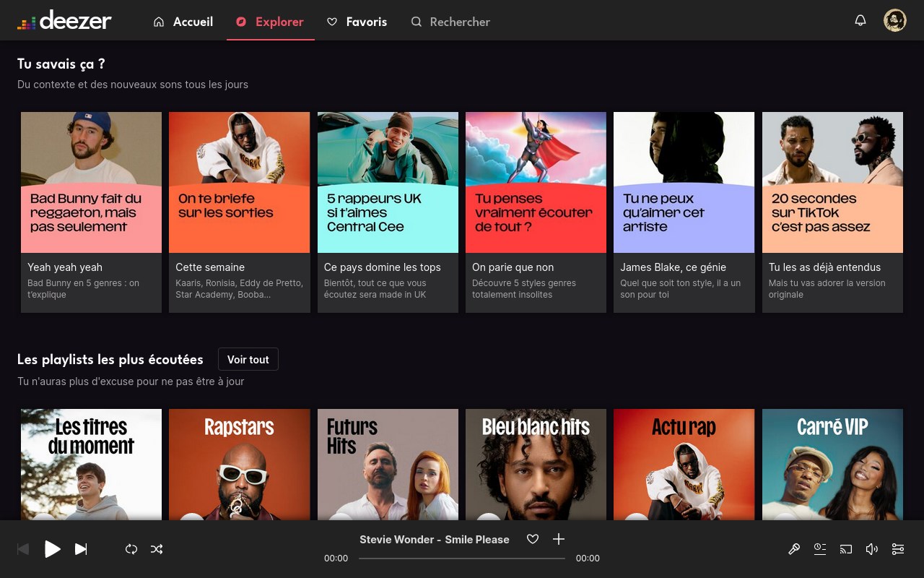Toggle shuffle mode
The image size is (924, 578).
coord(157,549)
